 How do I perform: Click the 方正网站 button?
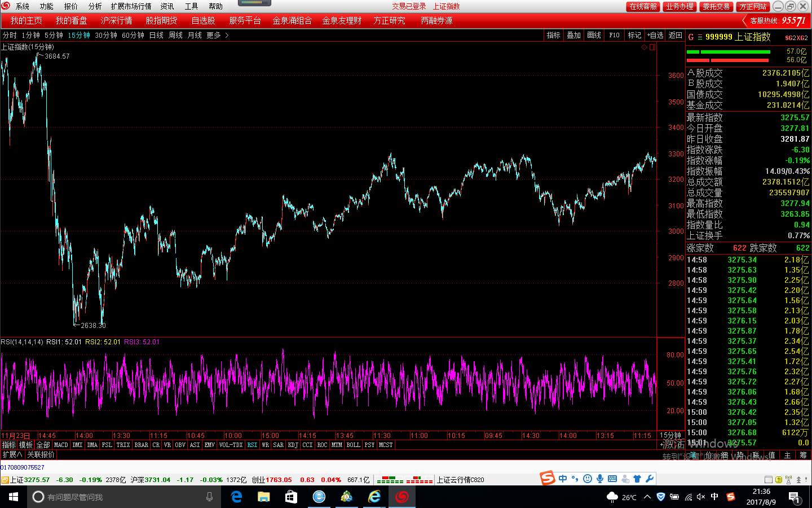coord(753,6)
